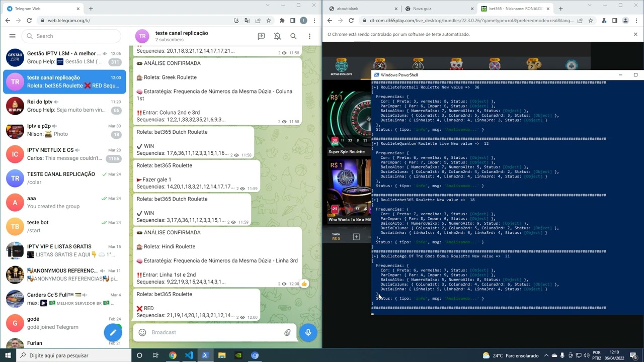Click the Telegram Search field

[x=71, y=36]
